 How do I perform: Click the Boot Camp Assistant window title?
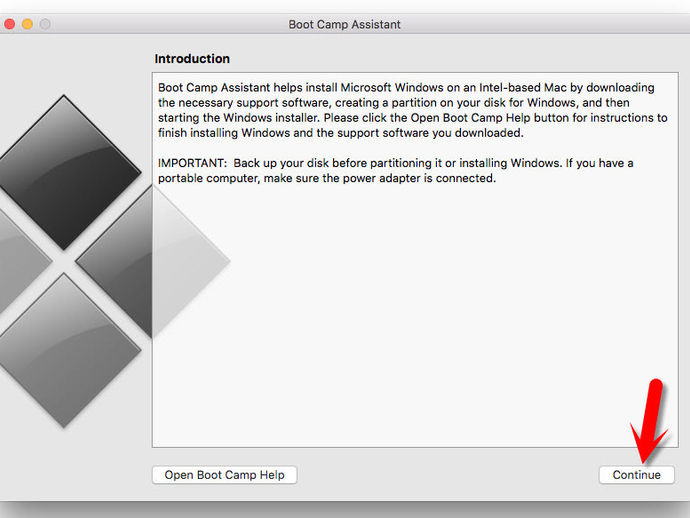click(x=345, y=24)
